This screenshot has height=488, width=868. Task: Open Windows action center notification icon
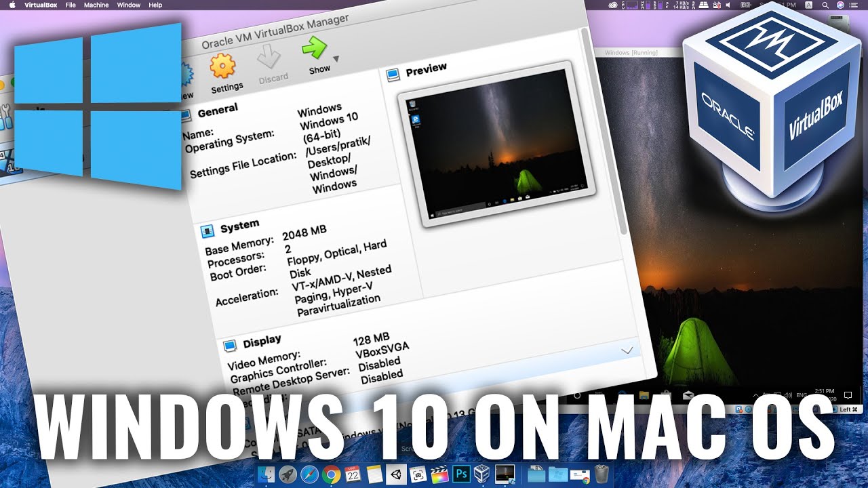pos(848,395)
